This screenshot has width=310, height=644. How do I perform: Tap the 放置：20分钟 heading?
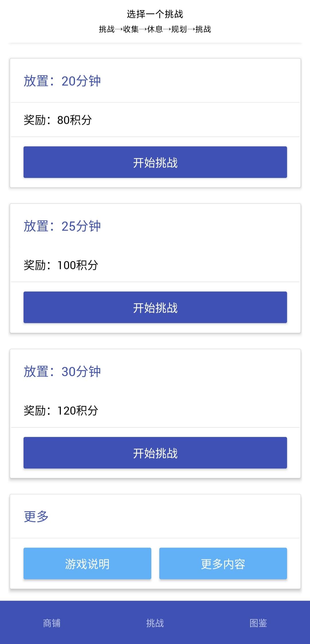tap(62, 81)
